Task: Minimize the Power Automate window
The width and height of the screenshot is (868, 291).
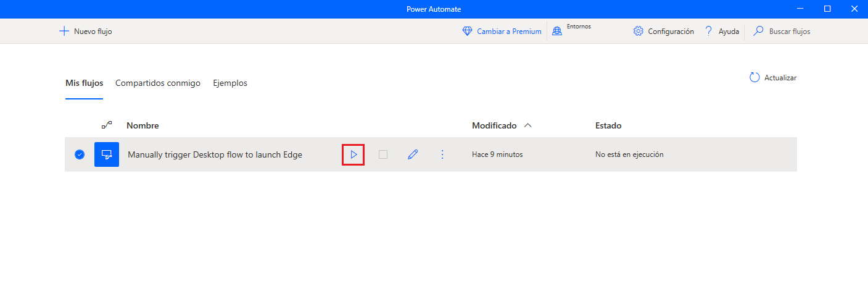Action: [x=800, y=9]
